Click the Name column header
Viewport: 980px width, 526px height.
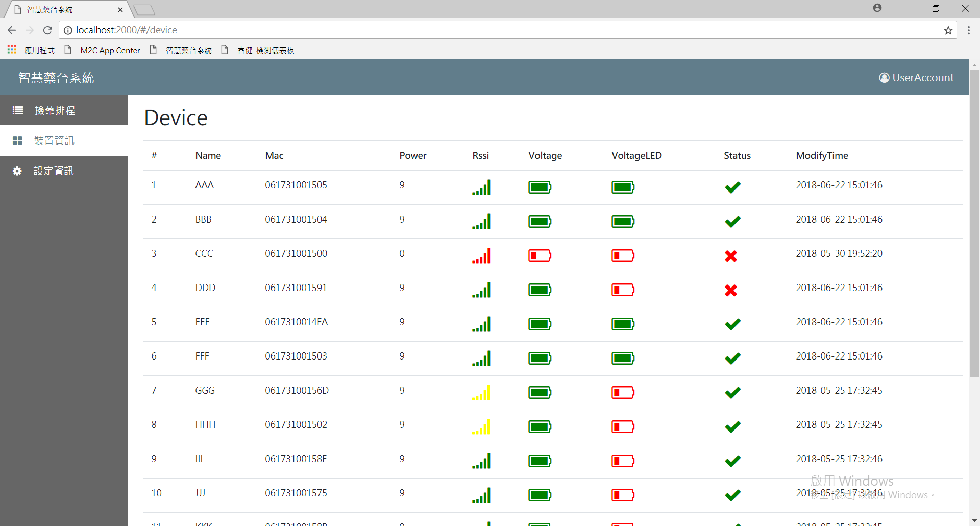[208, 155]
